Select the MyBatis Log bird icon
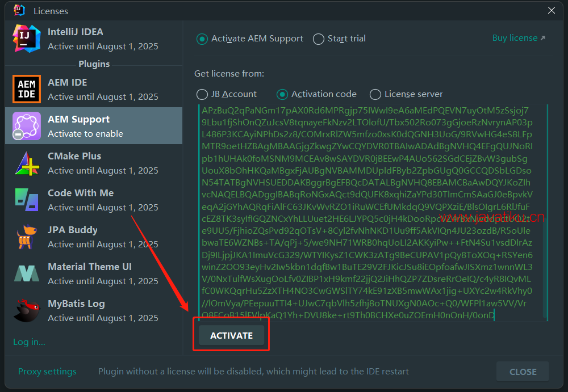568x392 pixels. click(x=27, y=310)
